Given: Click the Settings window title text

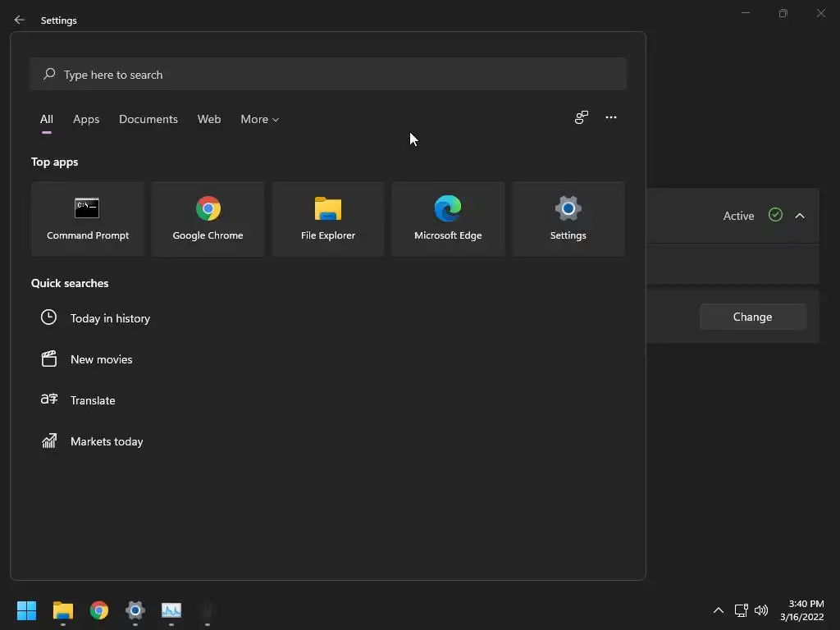Looking at the screenshot, I should (59, 21).
